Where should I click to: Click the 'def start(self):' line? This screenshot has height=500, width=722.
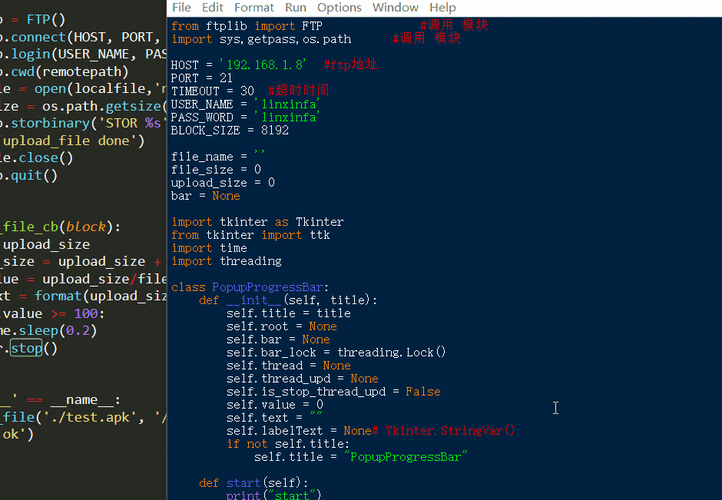click(254, 483)
